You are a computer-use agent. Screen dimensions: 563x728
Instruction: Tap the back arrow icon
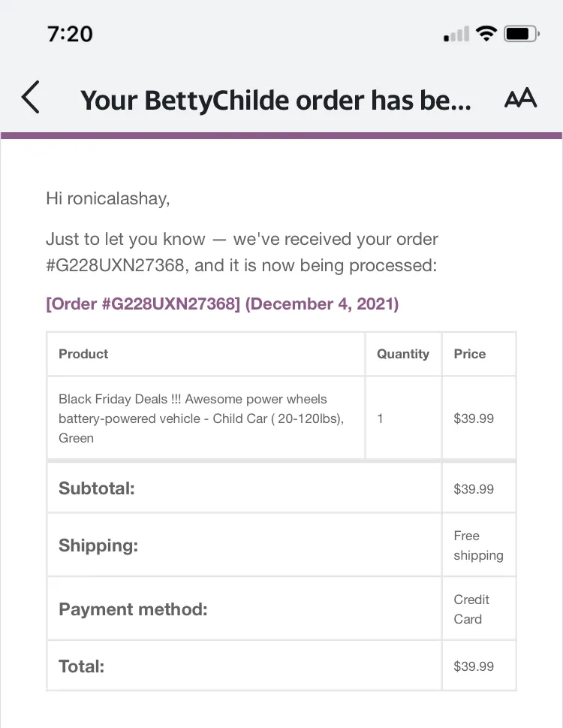point(30,97)
